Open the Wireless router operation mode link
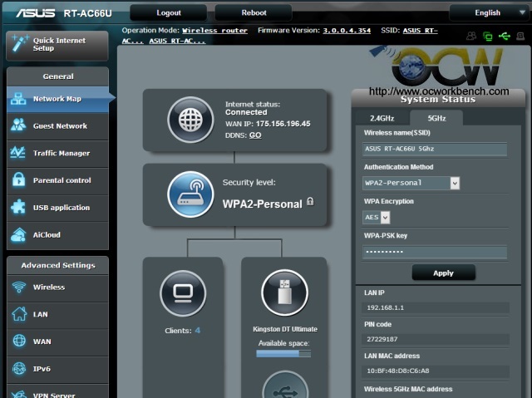 click(214, 31)
